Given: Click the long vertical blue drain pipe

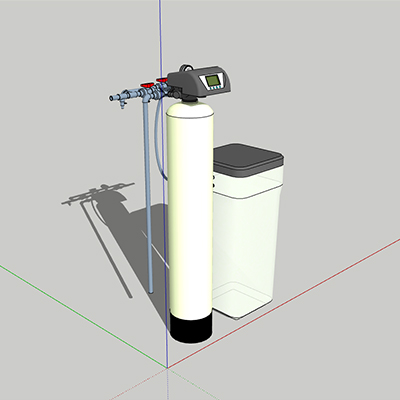Looking at the screenshot, I should coord(148,197).
